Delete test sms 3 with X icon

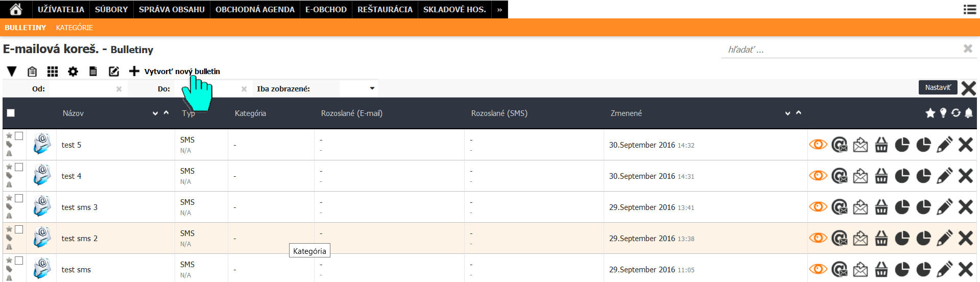point(965,207)
